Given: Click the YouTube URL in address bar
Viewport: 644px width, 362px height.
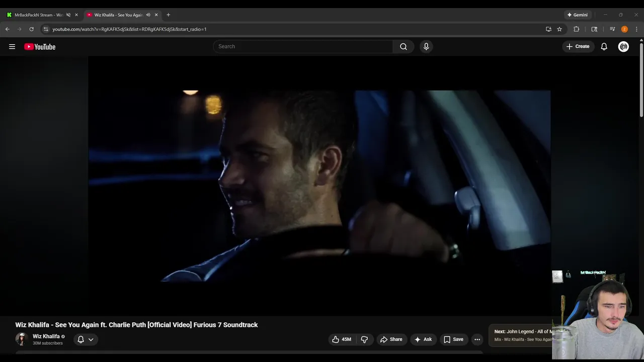Looking at the screenshot, I should point(129,29).
